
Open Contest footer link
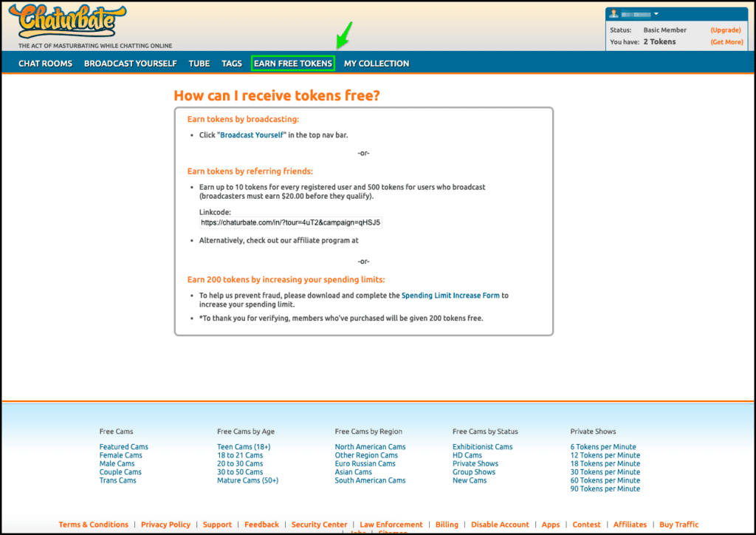(x=587, y=525)
